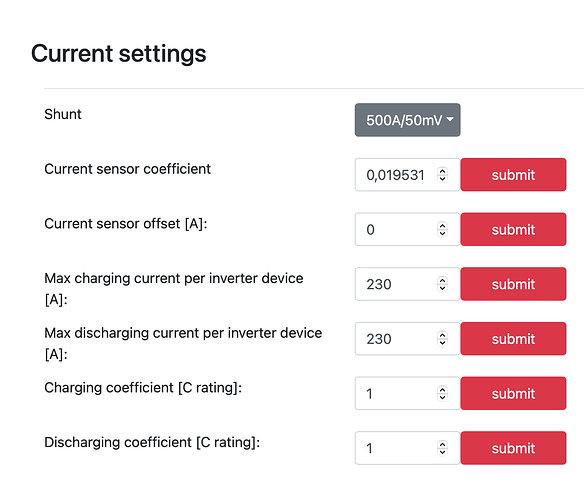Increase Max charging current using stepper up arrow

[442, 281]
